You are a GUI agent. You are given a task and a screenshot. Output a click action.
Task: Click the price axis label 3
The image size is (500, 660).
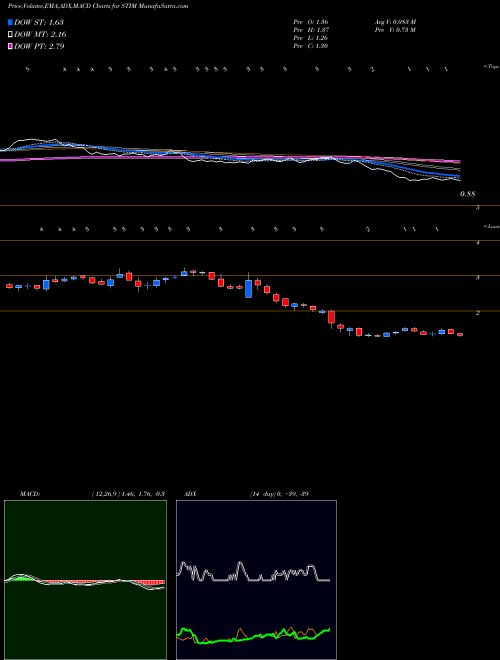(478, 278)
